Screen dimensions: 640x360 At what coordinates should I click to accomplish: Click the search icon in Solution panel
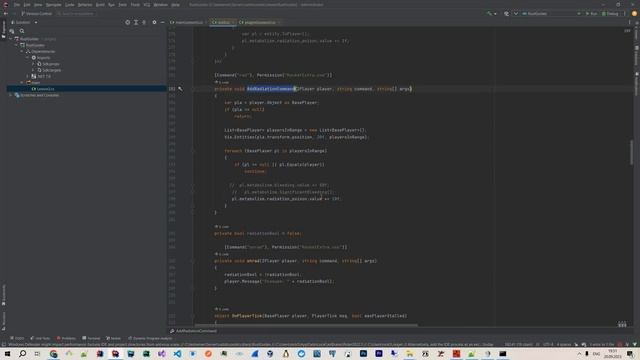click(x=22, y=31)
